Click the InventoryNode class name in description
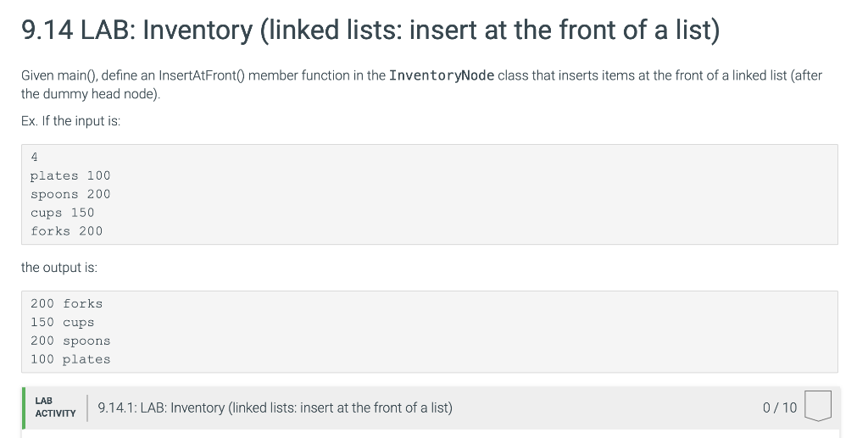The width and height of the screenshot is (868, 438). click(x=441, y=75)
